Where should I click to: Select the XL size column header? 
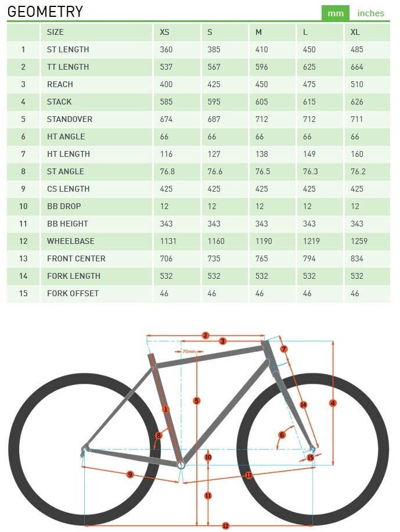pyautogui.click(x=355, y=32)
